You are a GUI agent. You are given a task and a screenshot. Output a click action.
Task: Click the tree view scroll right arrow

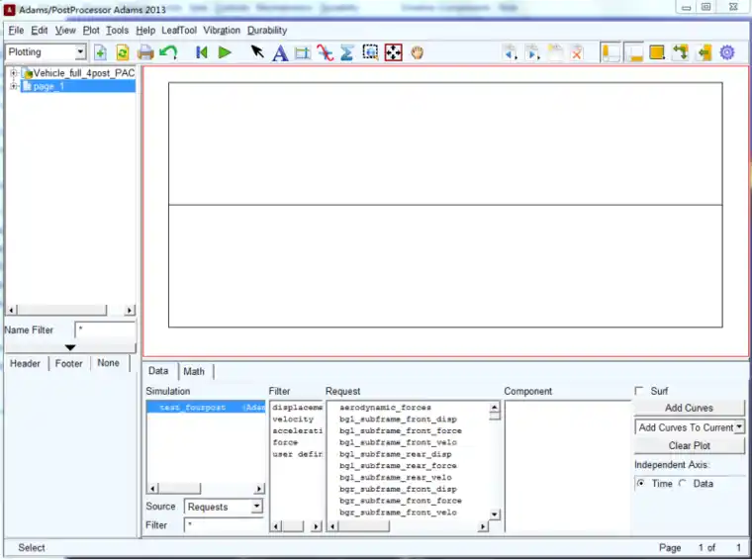[x=130, y=311]
